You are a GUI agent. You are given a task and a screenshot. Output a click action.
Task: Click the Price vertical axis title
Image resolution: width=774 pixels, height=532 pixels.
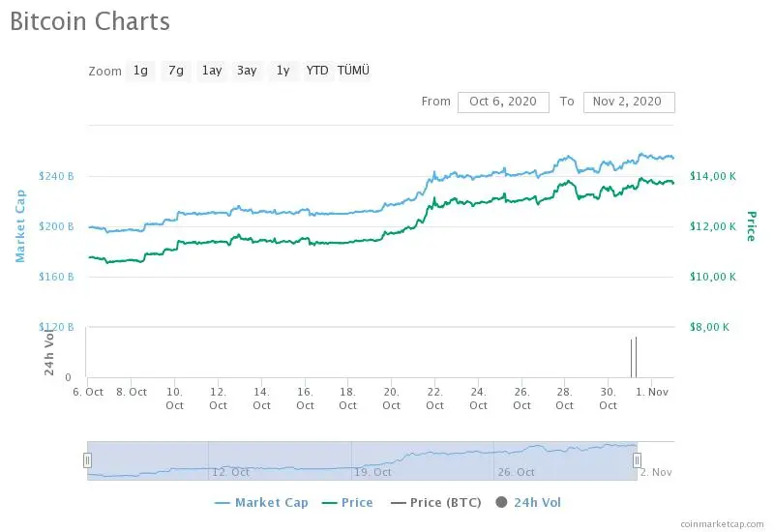click(752, 226)
